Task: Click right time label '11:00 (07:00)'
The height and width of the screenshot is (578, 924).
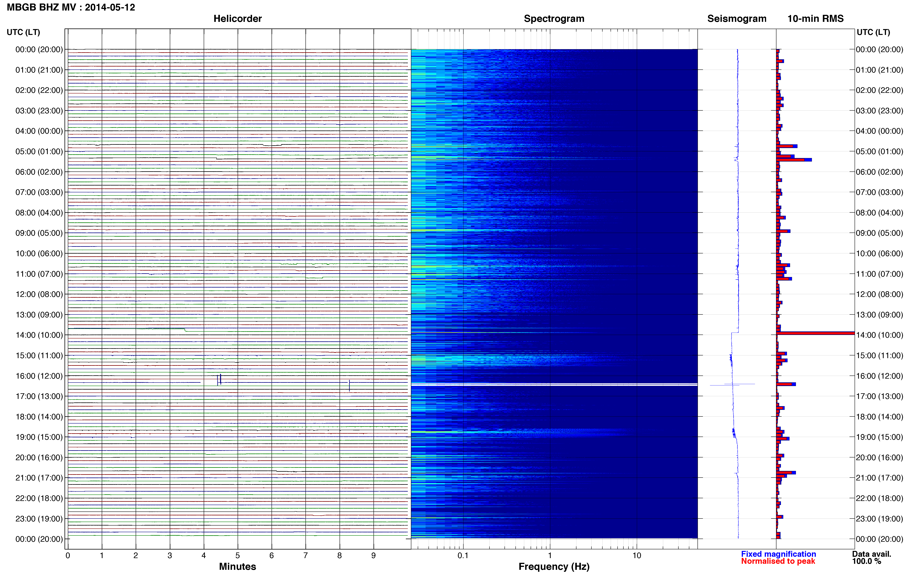Action: click(x=879, y=274)
